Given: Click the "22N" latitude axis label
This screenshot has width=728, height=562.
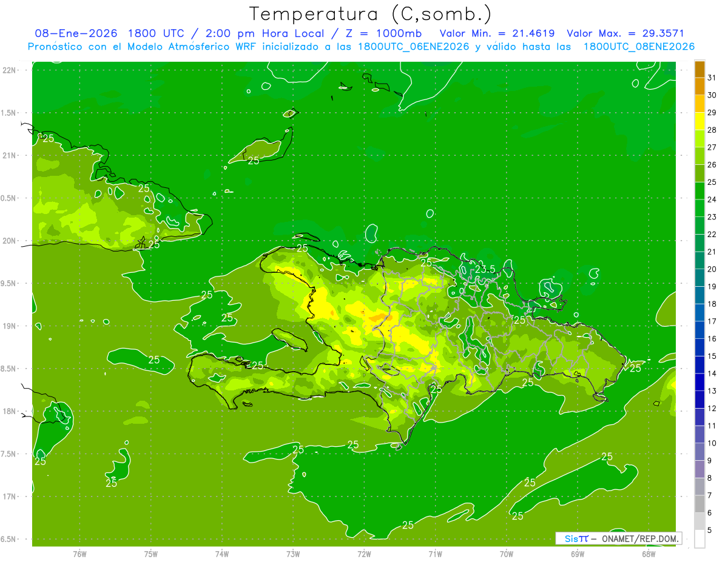Looking at the screenshot, I should point(9,70).
